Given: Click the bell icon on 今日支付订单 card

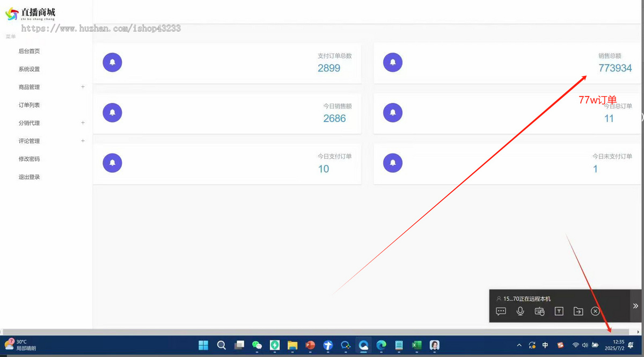Looking at the screenshot, I should (112, 163).
